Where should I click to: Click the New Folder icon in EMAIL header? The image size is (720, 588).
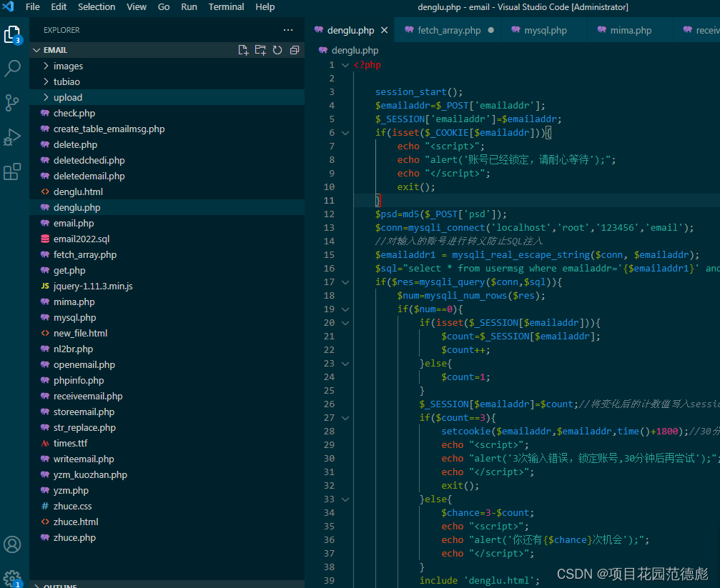pos(260,50)
